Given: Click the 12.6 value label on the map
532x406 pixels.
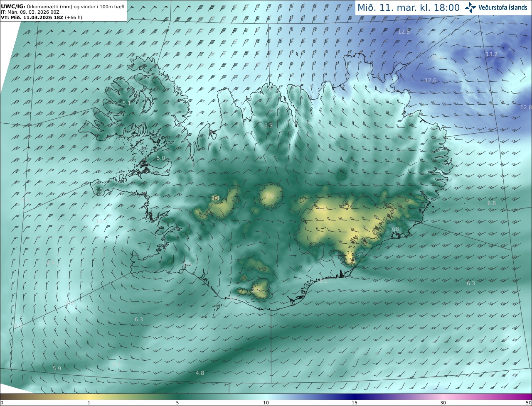Looking at the screenshot, I should tap(431, 80).
